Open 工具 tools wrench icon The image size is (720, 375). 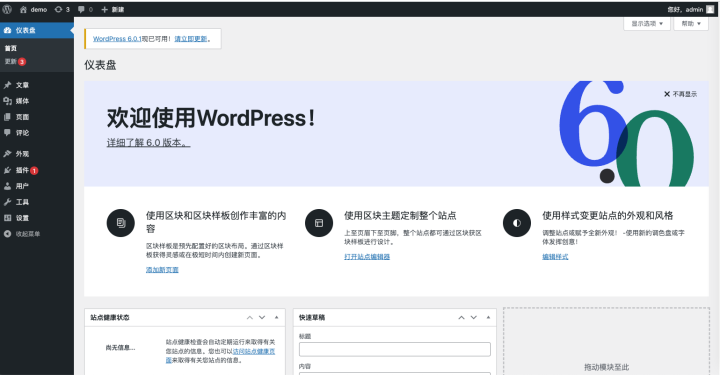point(7,202)
